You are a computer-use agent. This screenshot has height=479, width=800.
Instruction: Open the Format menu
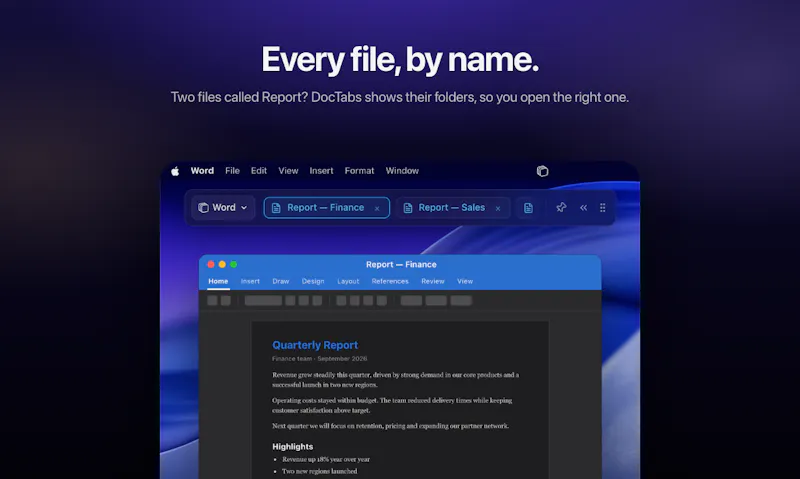tap(359, 171)
